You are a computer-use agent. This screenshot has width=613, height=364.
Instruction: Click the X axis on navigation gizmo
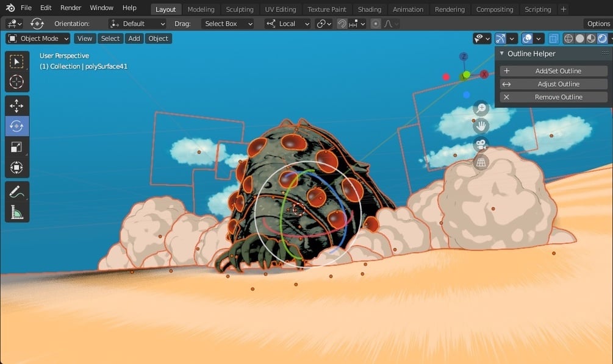484,74
